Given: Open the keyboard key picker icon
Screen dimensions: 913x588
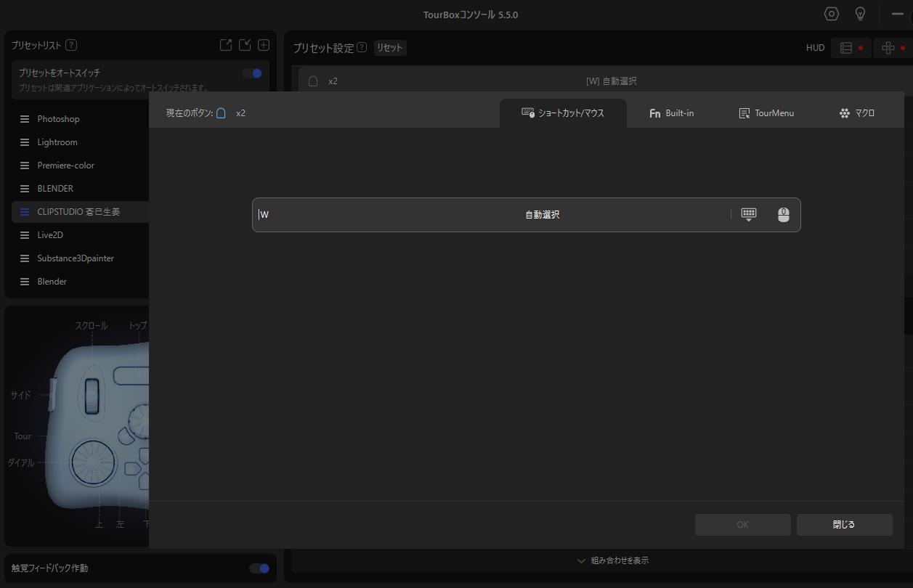Looking at the screenshot, I should click(x=749, y=215).
